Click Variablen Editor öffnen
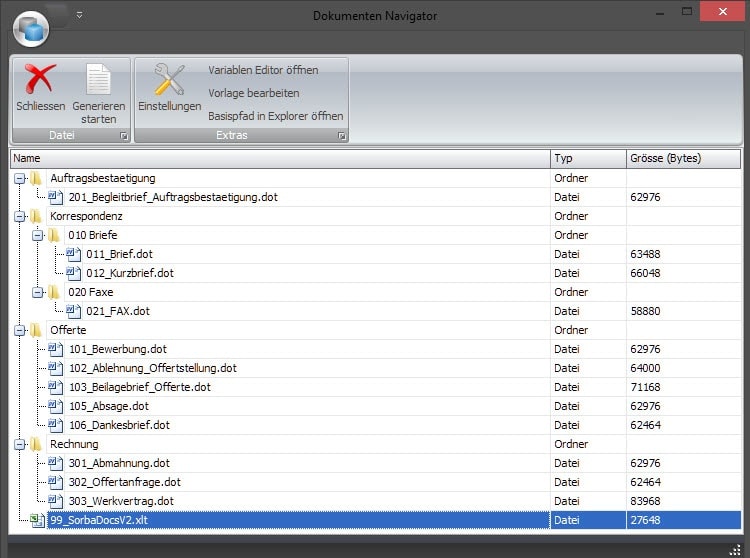 tap(263, 70)
